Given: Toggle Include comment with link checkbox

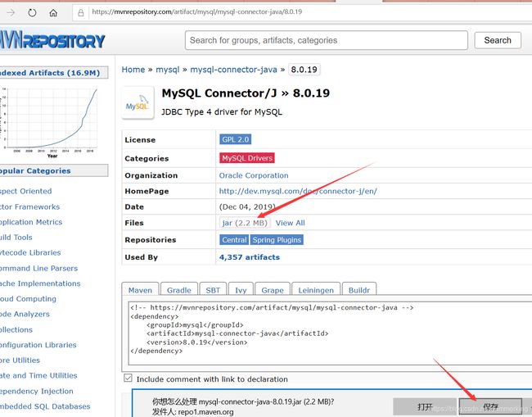Looking at the screenshot, I should pyautogui.click(x=128, y=378).
